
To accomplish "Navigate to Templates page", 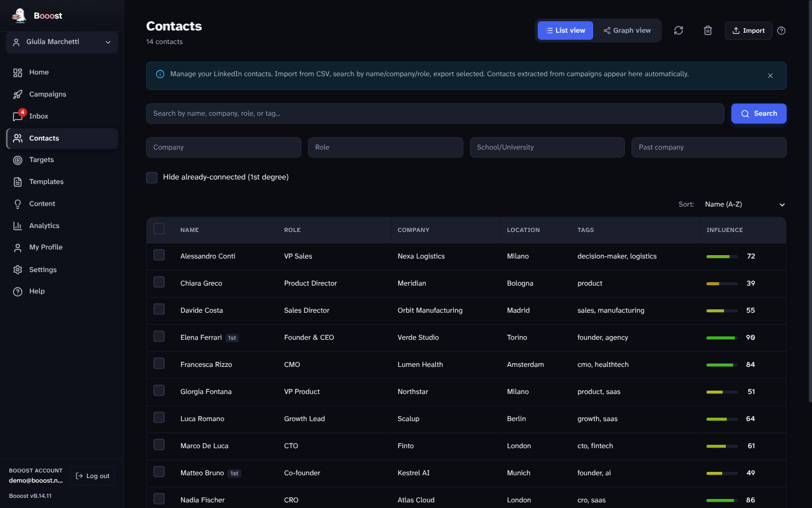I will coord(62,182).
